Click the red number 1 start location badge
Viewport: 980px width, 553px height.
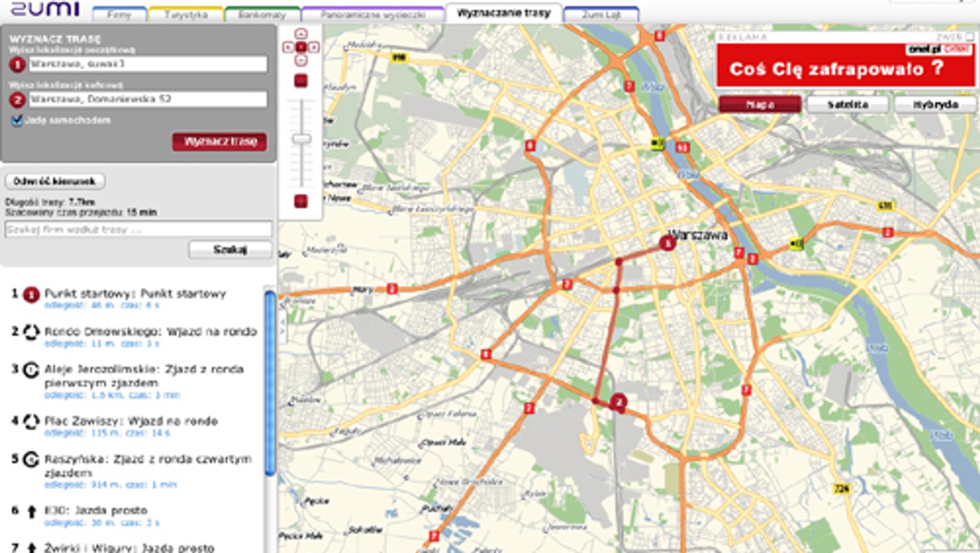coord(17,65)
